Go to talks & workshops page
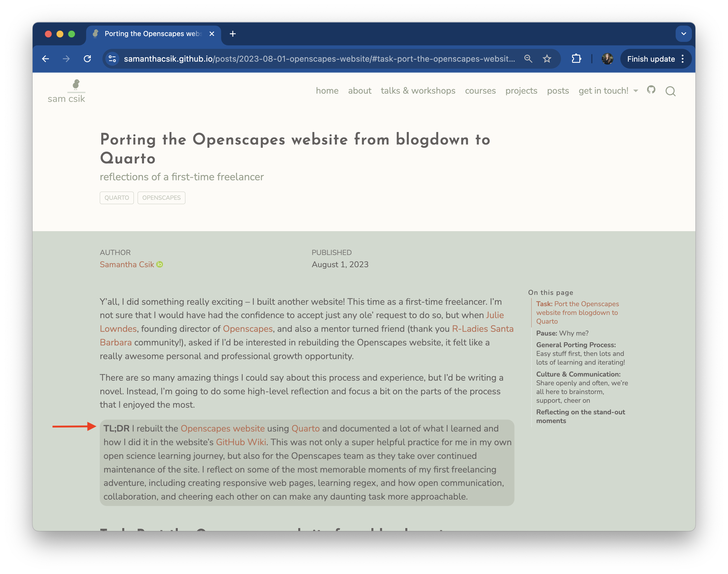The width and height of the screenshot is (728, 574). click(418, 91)
